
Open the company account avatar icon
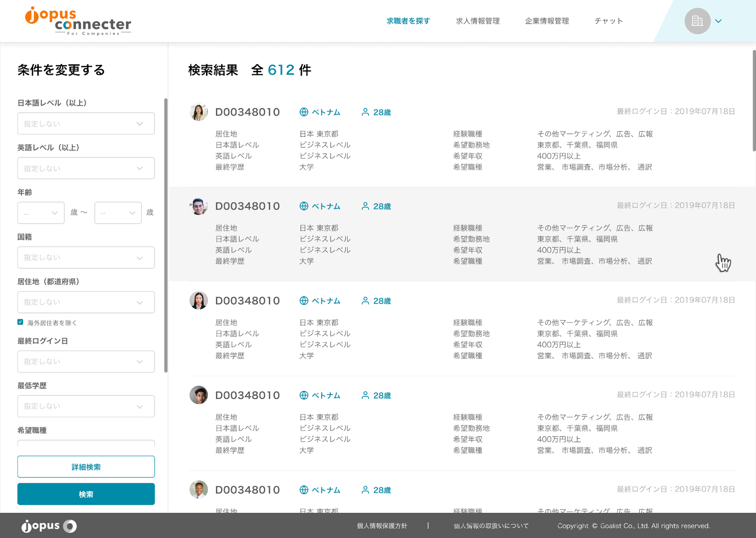pos(697,21)
